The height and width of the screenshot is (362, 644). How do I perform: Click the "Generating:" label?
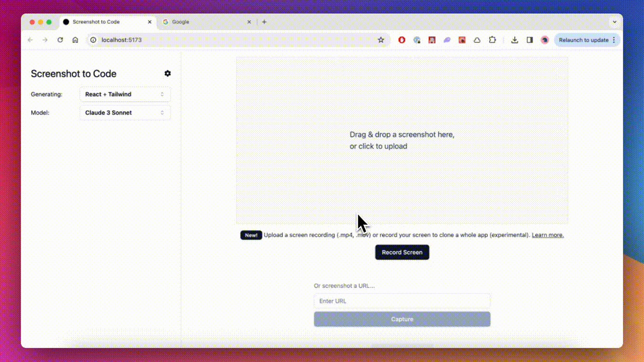click(x=46, y=94)
